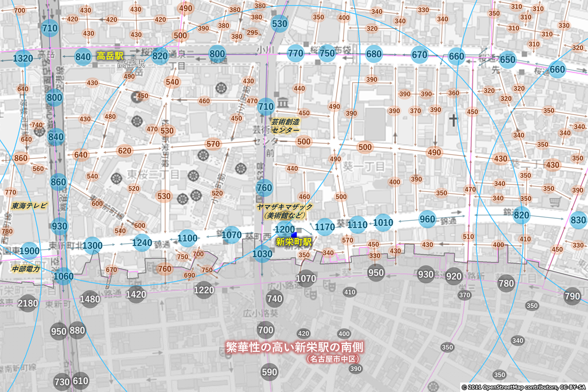
Task: Select the blue 930 value marker
Action: coord(59,226)
